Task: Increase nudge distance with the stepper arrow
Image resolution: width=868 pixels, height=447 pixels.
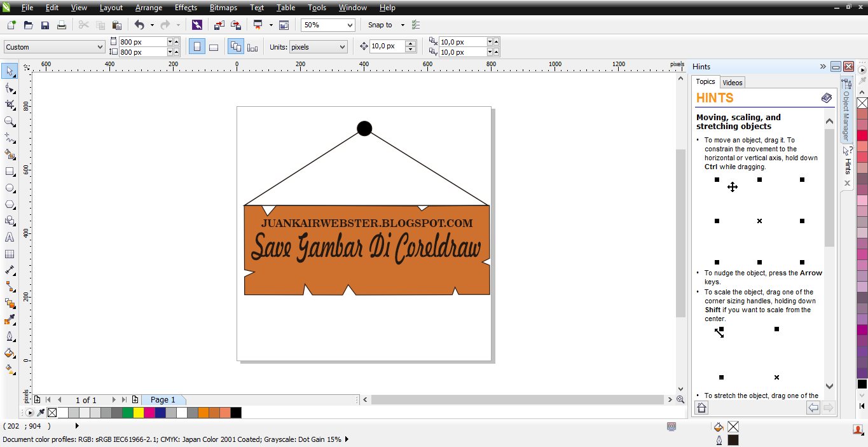Action: [x=411, y=43]
